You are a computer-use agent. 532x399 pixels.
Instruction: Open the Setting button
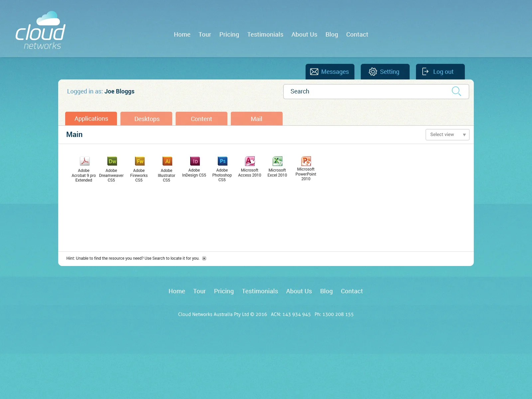click(x=385, y=72)
